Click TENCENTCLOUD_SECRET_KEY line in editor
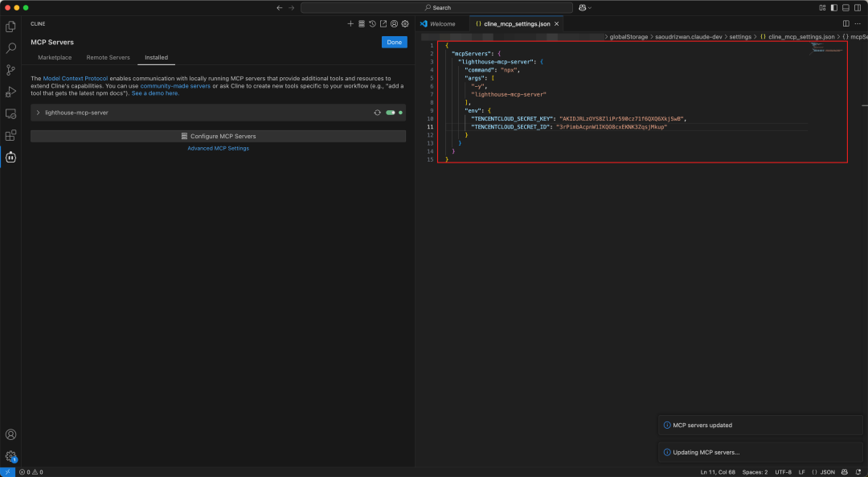Screen dimensions: 868x477 pyautogui.click(x=579, y=119)
